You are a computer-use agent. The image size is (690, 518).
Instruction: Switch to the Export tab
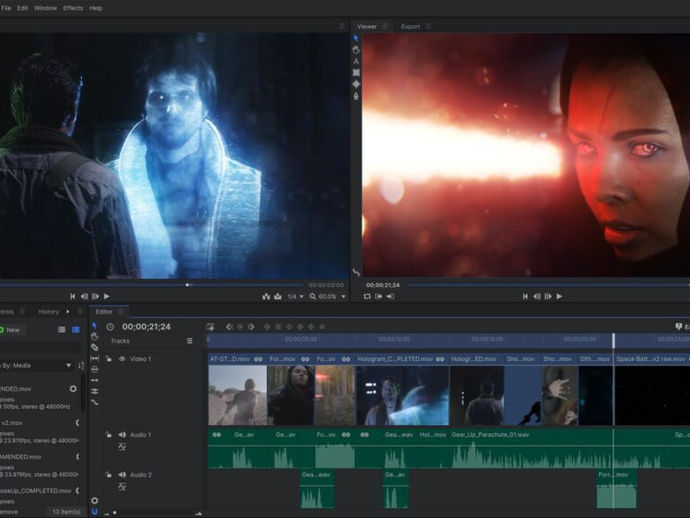[x=410, y=26]
